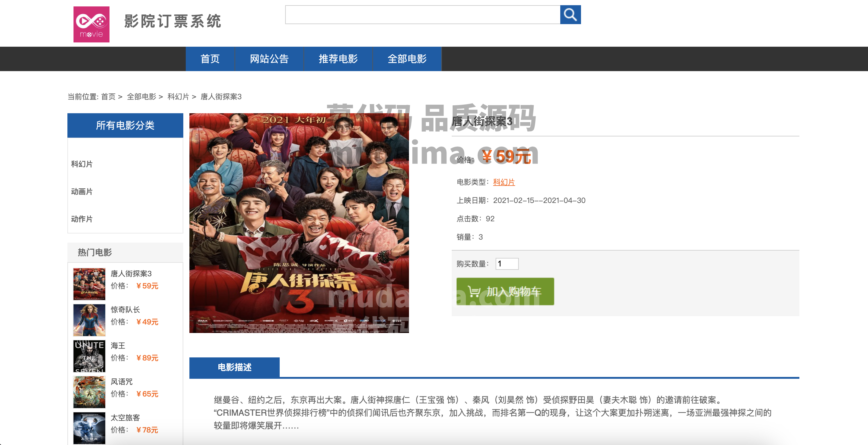
Task: Click the ￥78元 price text
Action: [147, 430]
